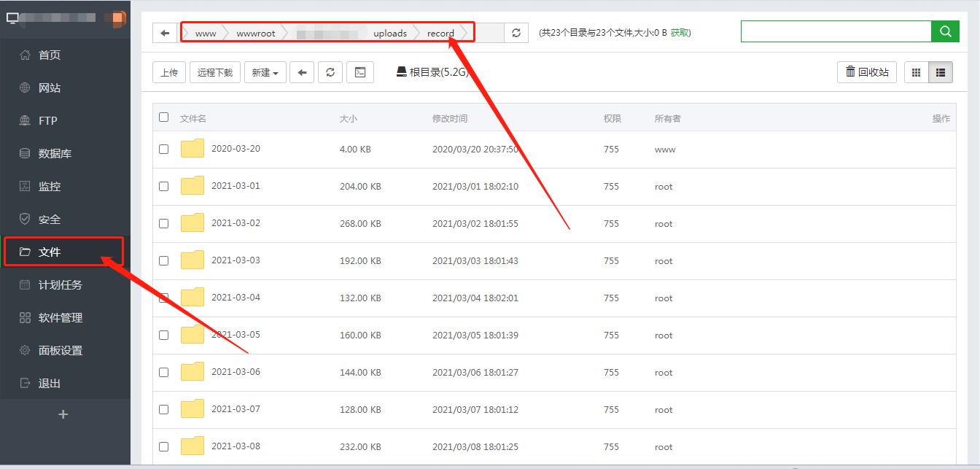Click the 权限 column header
The image size is (980, 469).
click(x=612, y=118)
